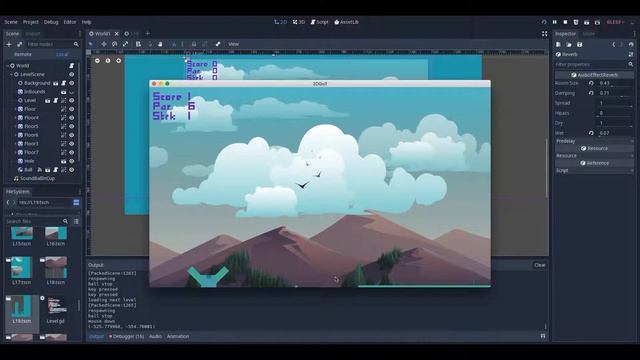Open the skeleton/bone options icon in the toolbar
Image resolution: width=640 pixels, height=360 pixels.
[218, 44]
